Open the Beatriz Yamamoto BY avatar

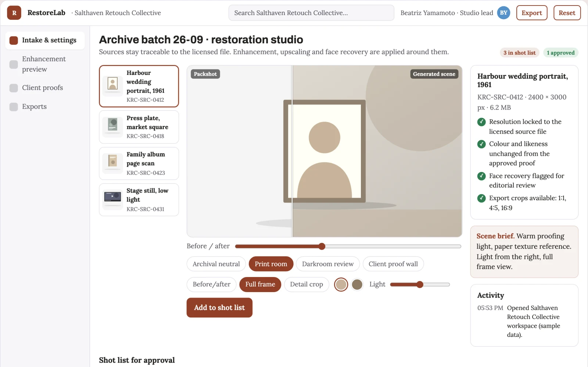coord(503,13)
